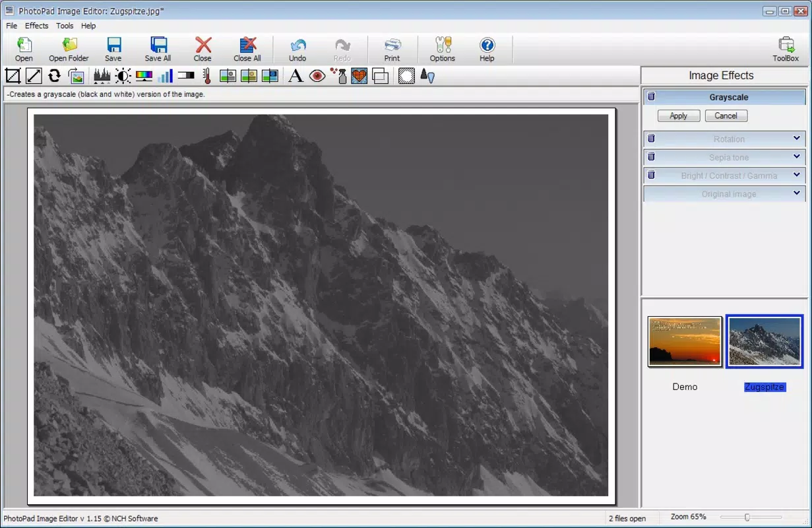Image resolution: width=812 pixels, height=528 pixels.
Task: Delete Rotation effect with trash icon
Action: click(x=651, y=139)
